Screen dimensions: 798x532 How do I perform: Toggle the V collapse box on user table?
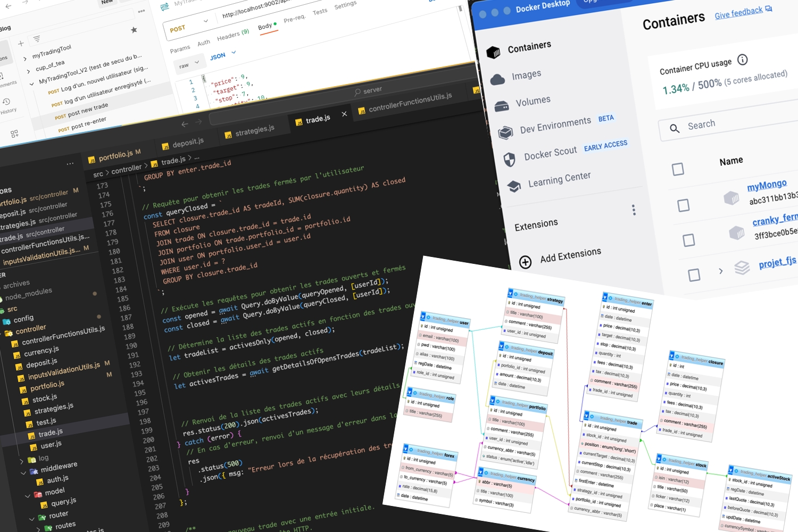[x=423, y=315]
